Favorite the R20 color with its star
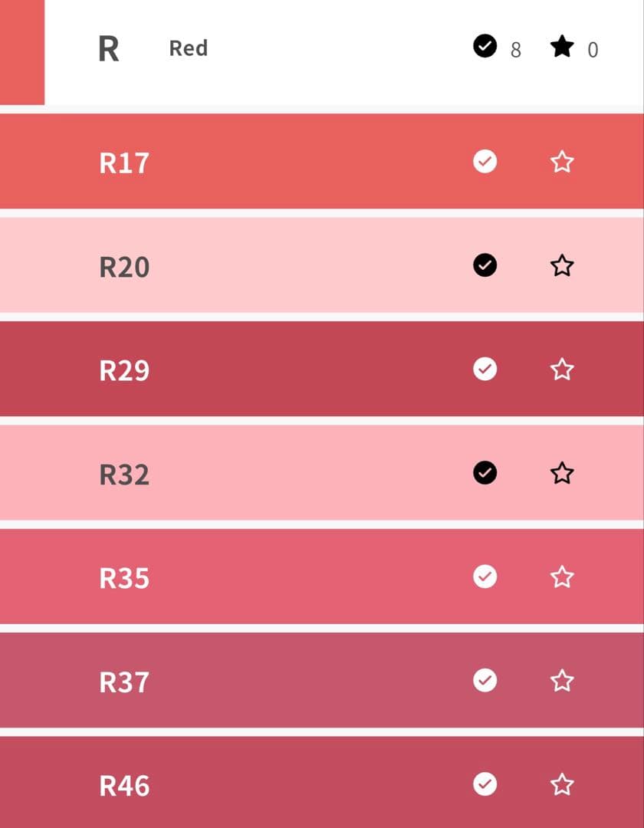Screen dimensions: 644x828 (562, 266)
